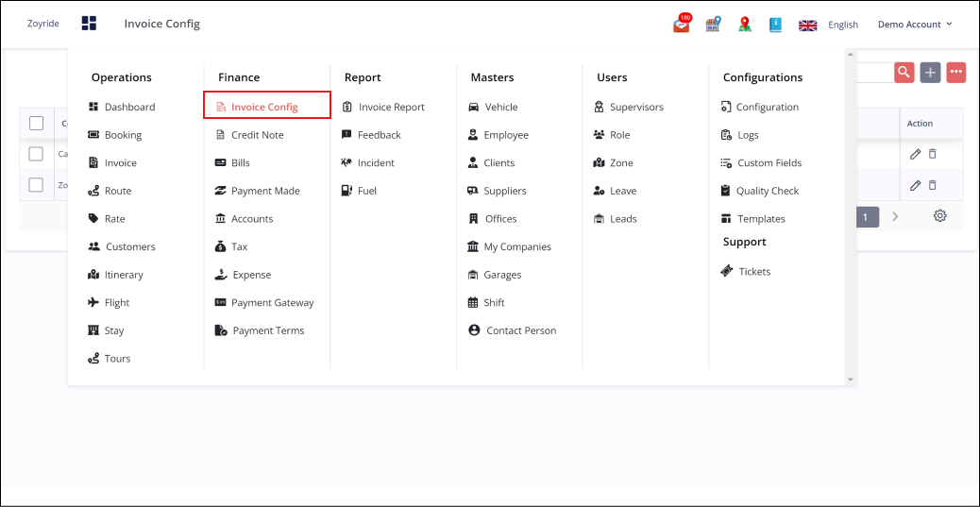Open the messages icon with 180 badge
The height and width of the screenshot is (507, 980).
pos(681,25)
